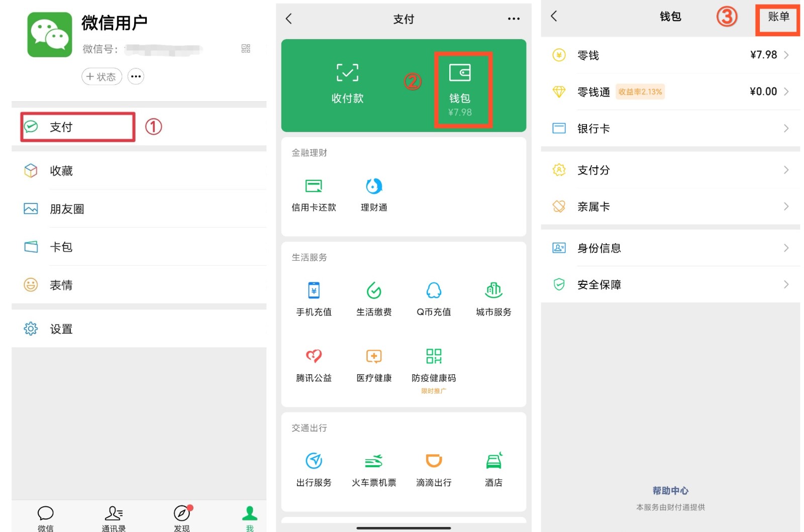The width and height of the screenshot is (804, 532).
Task: Open 账单 bills in wallet header
Action: coord(778,17)
